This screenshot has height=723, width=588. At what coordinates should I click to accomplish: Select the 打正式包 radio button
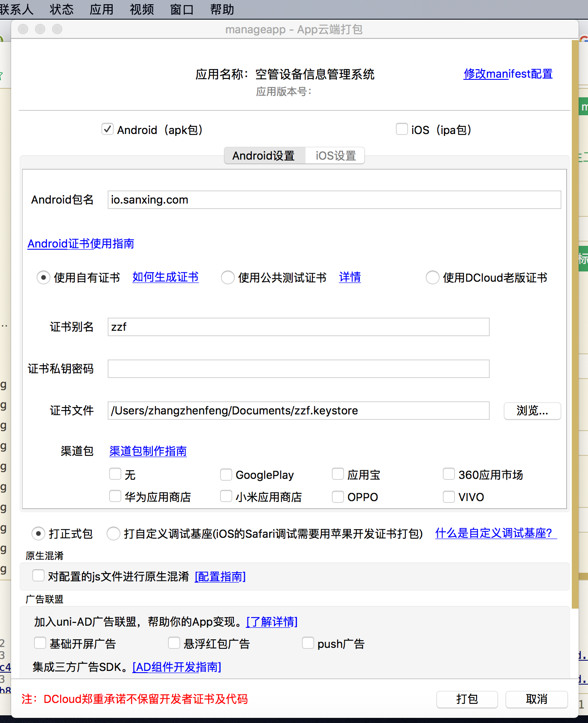(x=38, y=534)
